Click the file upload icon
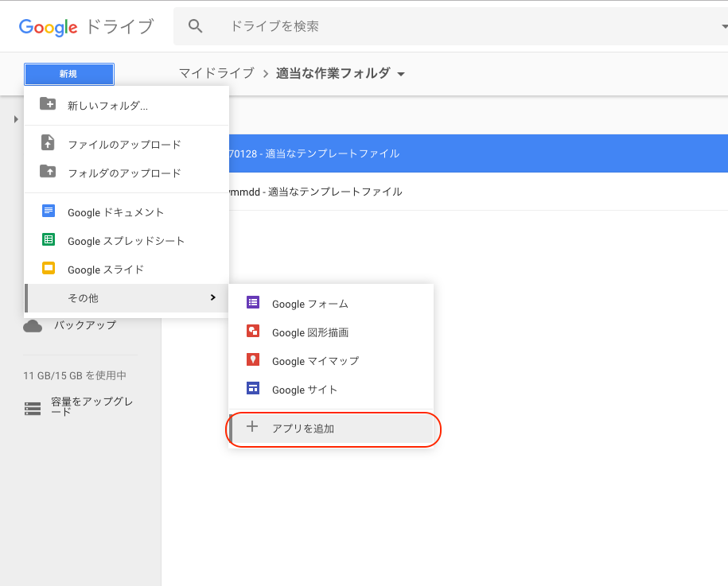728x586 pixels. point(48,143)
